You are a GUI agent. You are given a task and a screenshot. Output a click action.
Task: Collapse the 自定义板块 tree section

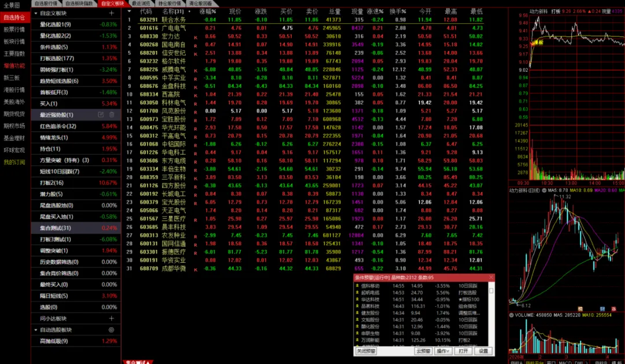point(36,13)
